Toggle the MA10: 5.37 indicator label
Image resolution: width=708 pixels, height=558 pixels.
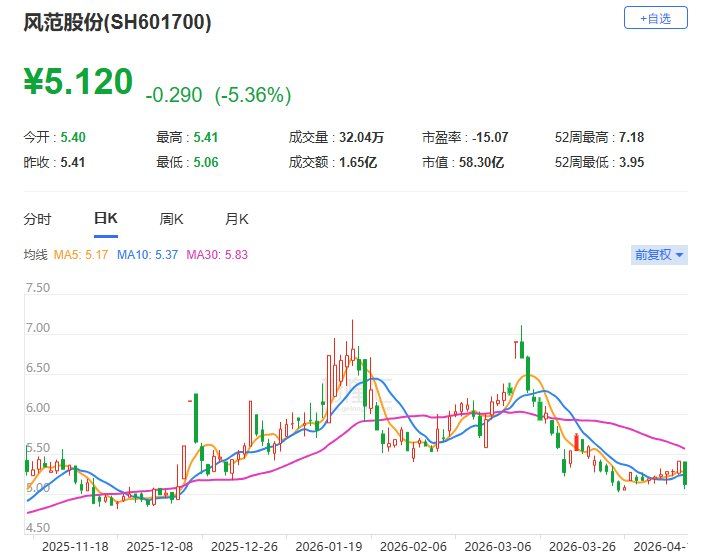[x=149, y=255]
